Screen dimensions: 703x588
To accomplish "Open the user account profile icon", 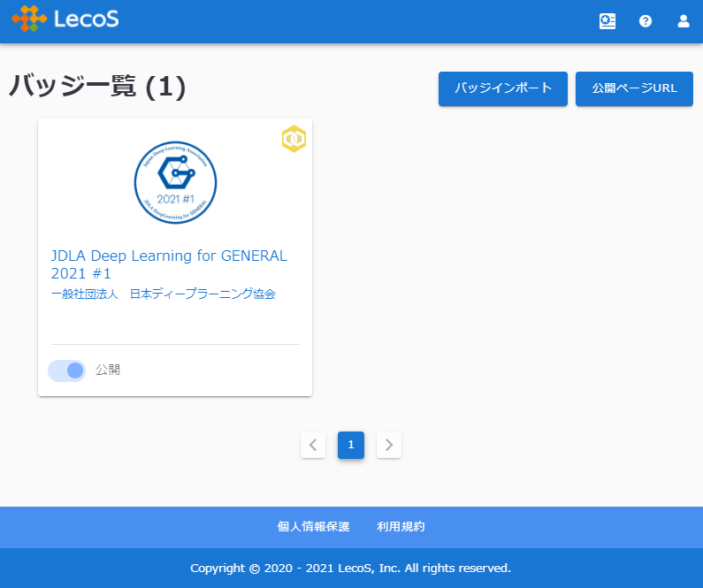I will coord(684,21).
